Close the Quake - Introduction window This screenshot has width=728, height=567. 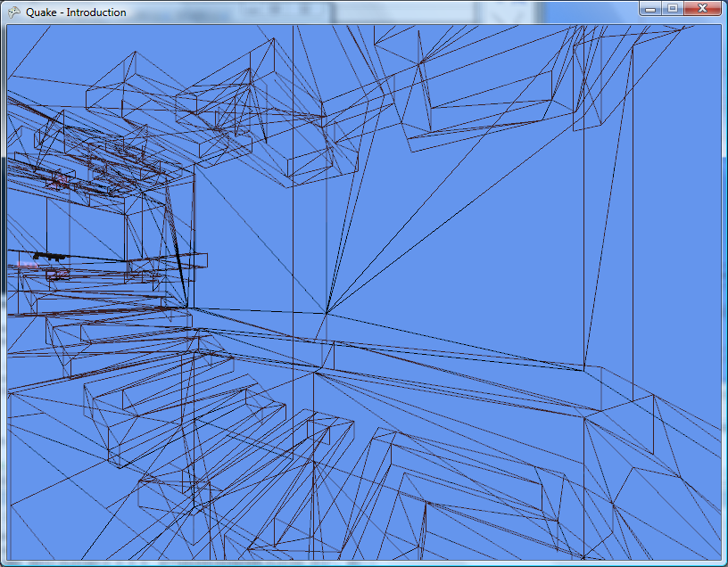coord(702,8)
